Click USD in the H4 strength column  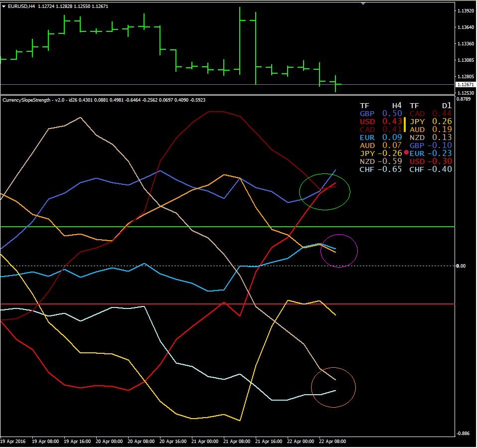pyautogui.click(x=367, y=122)
